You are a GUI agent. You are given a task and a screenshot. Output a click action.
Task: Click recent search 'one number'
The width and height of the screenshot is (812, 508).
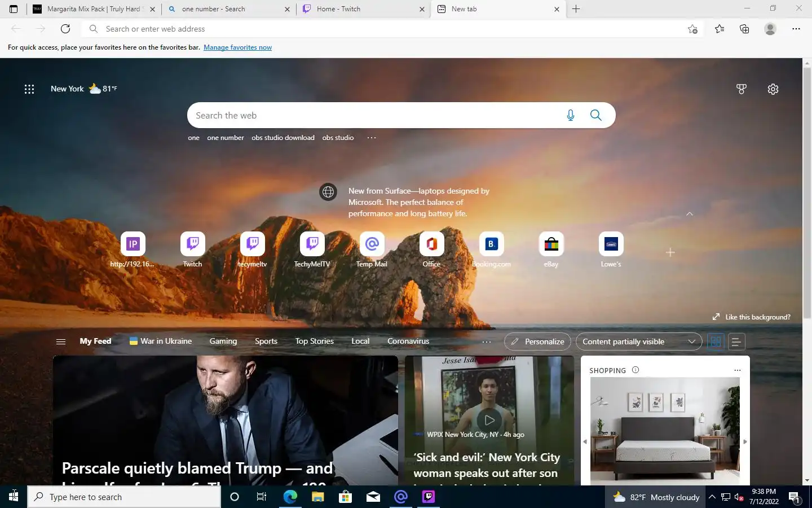point(226,138)
